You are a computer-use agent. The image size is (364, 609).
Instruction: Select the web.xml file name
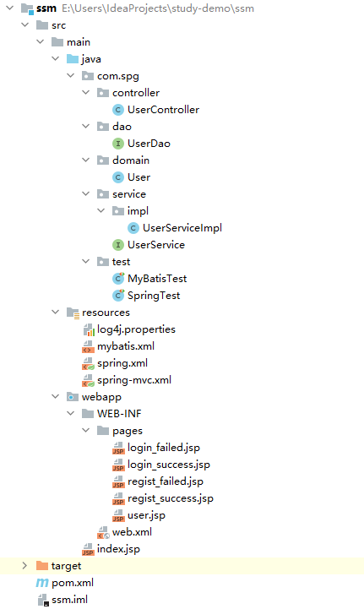click(132, 532)
